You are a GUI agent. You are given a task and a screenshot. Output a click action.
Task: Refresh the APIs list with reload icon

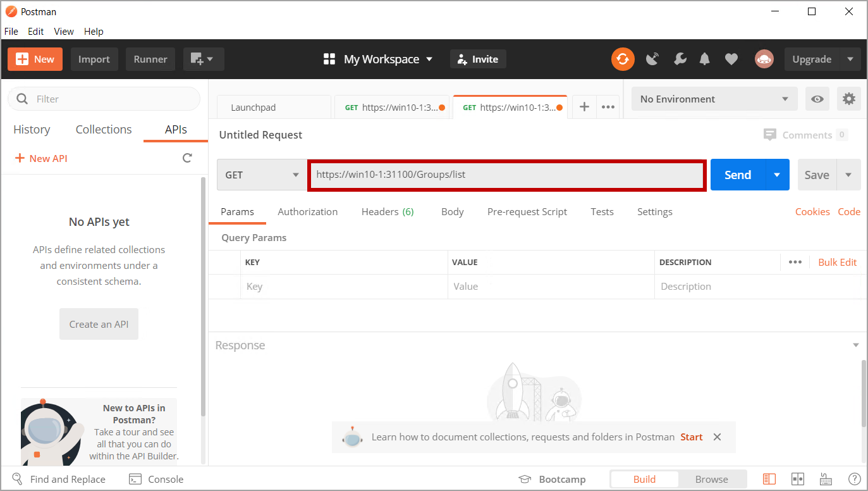pos(187,158)
